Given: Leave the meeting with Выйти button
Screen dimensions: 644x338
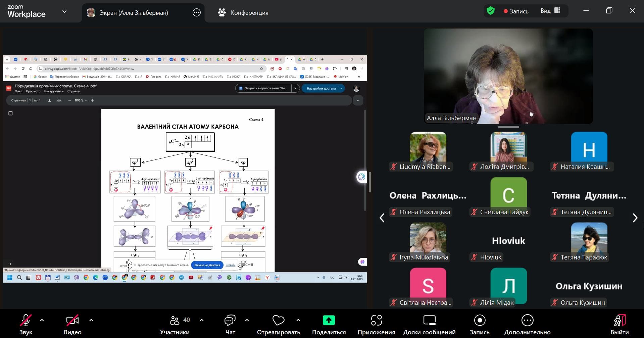Looking at the screenshot, I should (x=620, y=324).
